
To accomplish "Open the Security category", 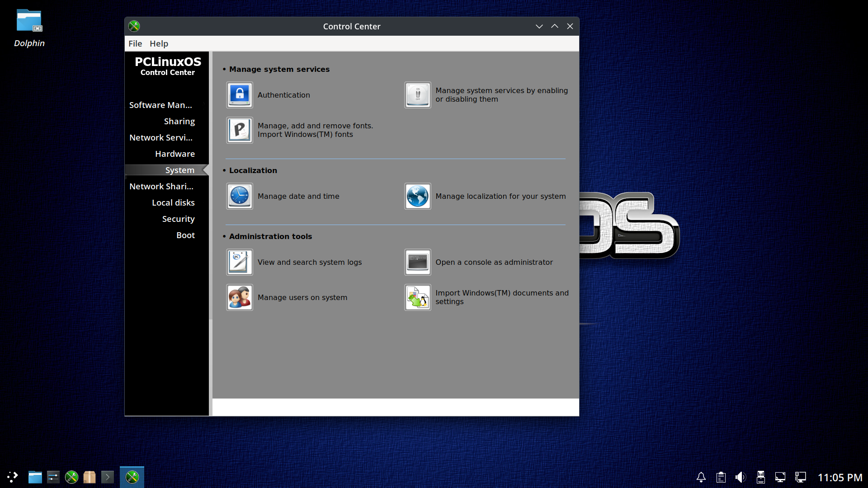I will point(179,219).
